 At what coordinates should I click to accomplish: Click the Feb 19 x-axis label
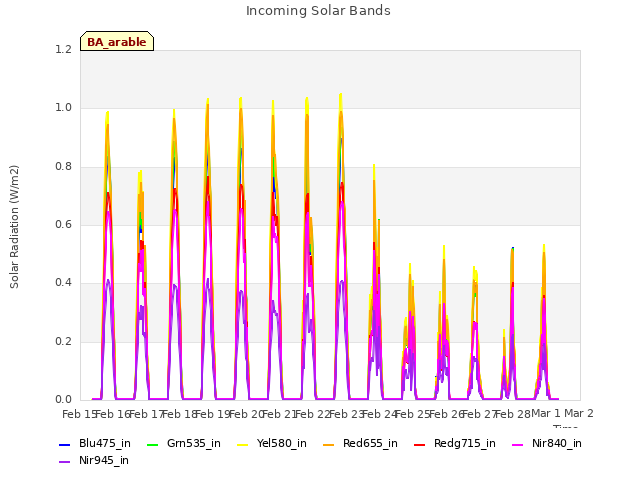(x=213, y=414)
